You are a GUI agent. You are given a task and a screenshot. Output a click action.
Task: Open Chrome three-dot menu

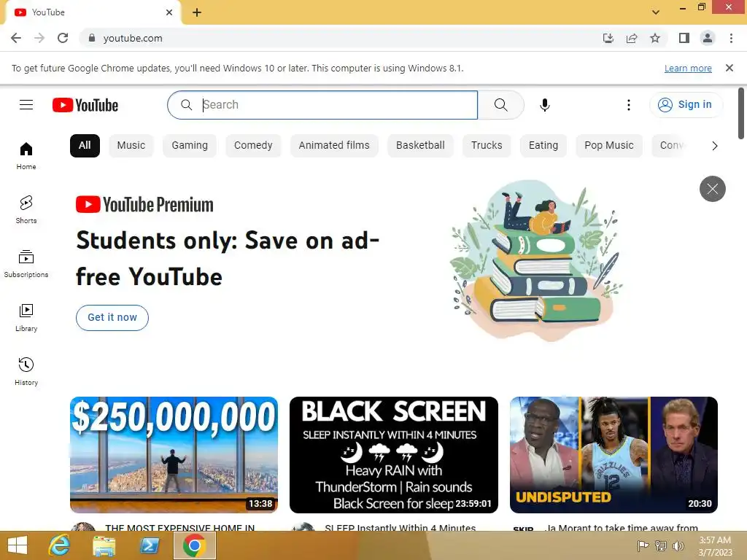[731, 38]
